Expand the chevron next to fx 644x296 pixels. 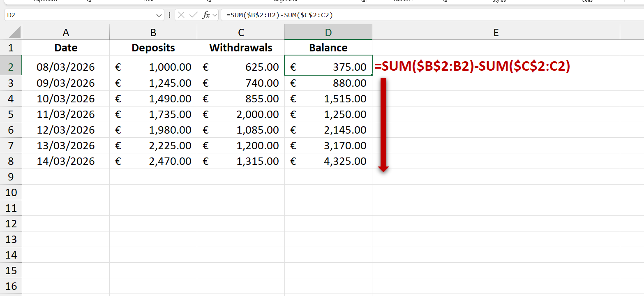[215, 15]
